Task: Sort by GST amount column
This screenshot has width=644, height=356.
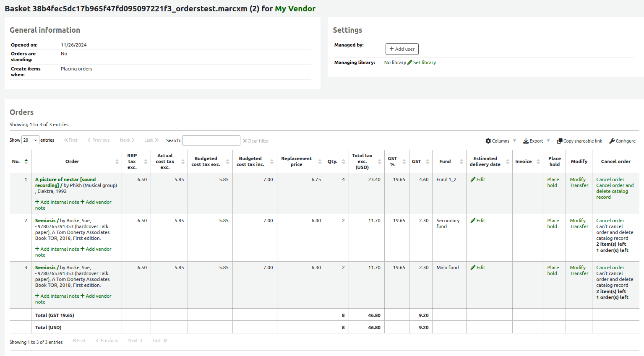Action: point(421,161)
